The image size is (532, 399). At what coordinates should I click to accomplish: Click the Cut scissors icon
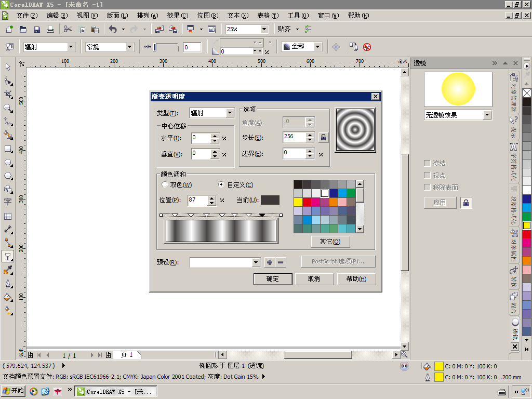click(x=68, y=29)
